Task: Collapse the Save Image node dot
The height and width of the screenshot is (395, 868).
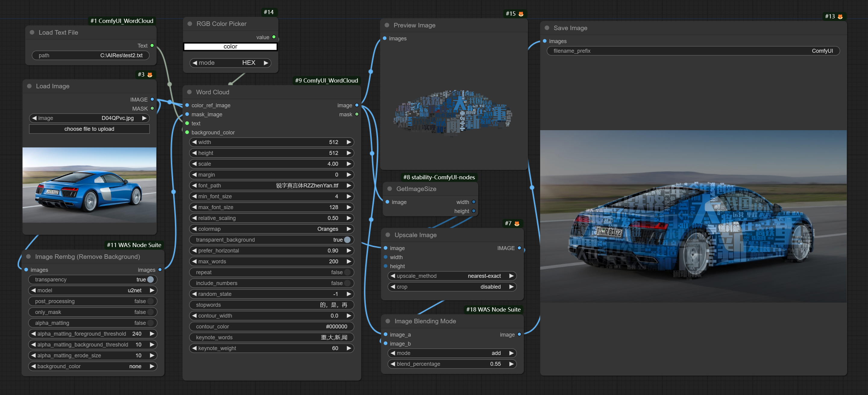Action: pos(547,28)
